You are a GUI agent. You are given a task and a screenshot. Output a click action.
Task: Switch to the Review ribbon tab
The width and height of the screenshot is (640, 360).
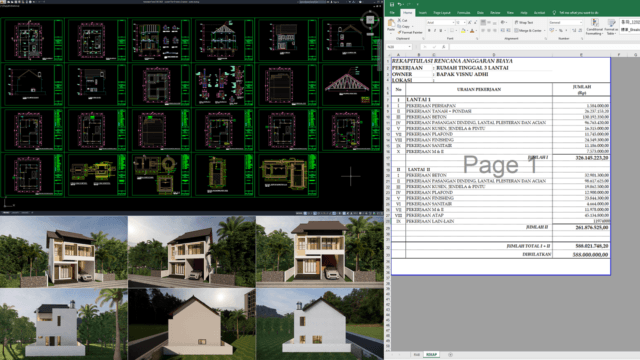pos(495,13)
